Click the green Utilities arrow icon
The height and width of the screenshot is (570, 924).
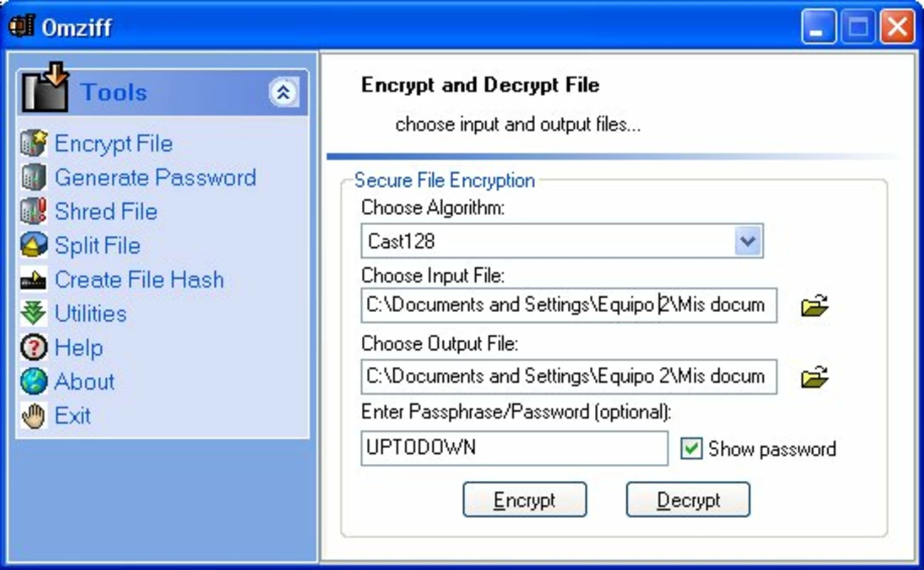click(x=33, y=314)
